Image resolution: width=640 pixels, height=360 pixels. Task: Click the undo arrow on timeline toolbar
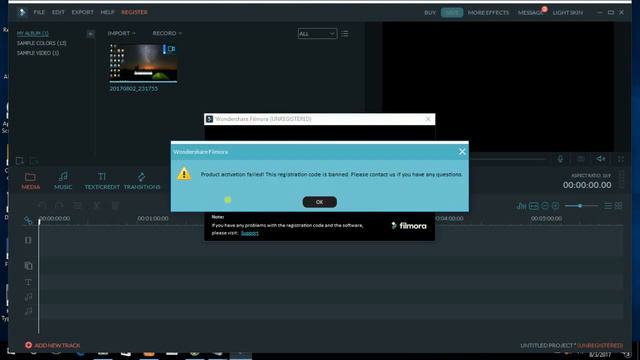pyautogui.click(x=42, y=206)
